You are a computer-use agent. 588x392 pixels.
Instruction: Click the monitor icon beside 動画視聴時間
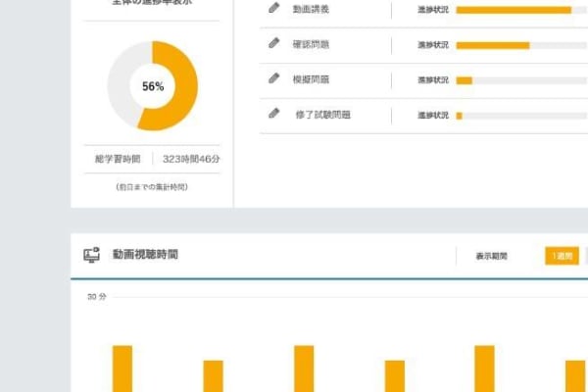pos(93,256)
